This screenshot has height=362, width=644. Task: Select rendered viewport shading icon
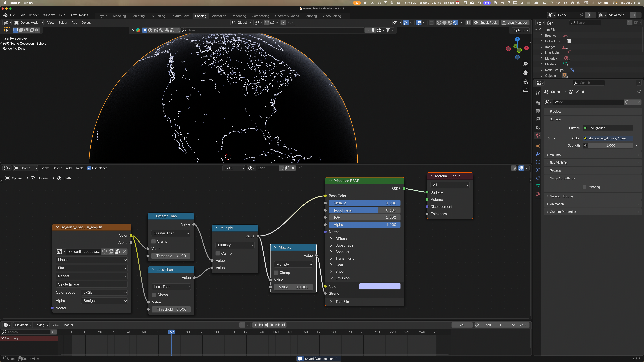coord(455,23)
